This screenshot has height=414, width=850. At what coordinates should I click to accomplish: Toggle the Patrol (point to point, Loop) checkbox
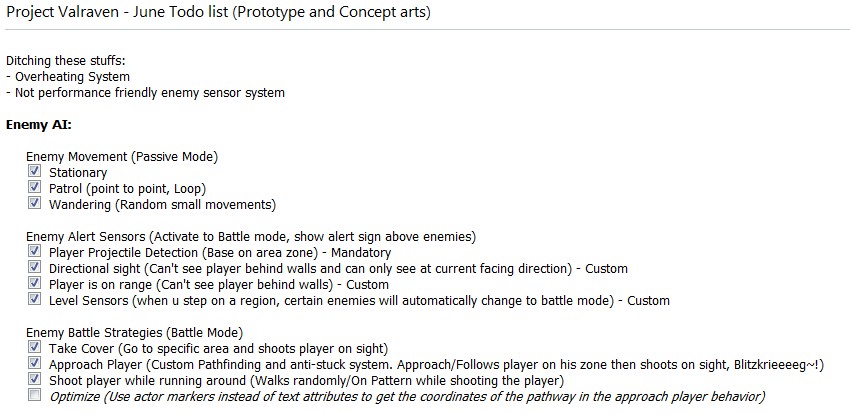[36, 188]
